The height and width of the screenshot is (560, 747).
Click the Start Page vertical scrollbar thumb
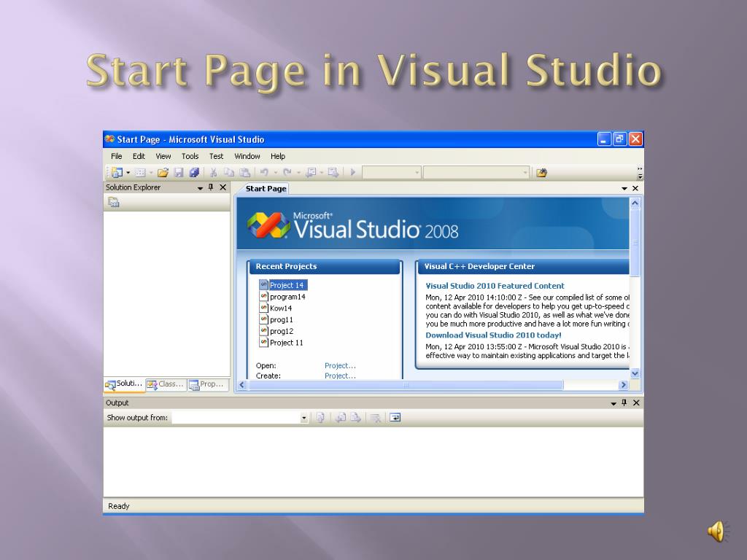(635, 242)
